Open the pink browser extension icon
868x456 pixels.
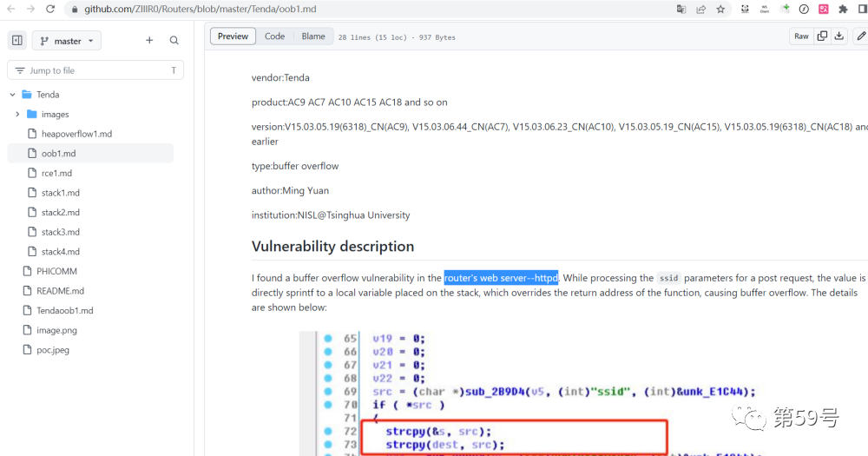tap(824, 9)
